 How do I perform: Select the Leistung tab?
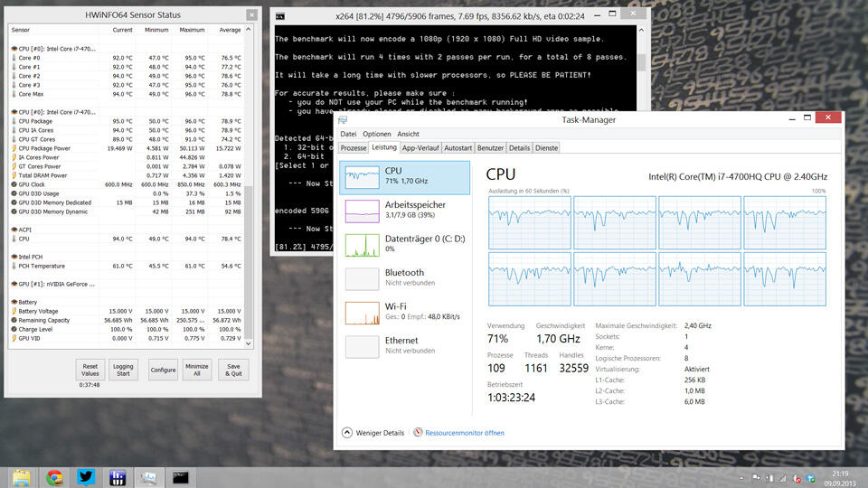(383, 147)
